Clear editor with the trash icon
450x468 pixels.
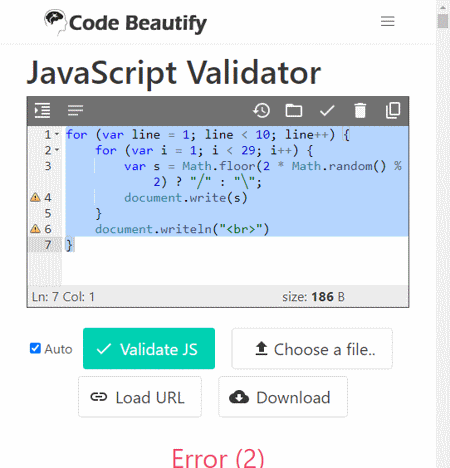tap(360, 110)
